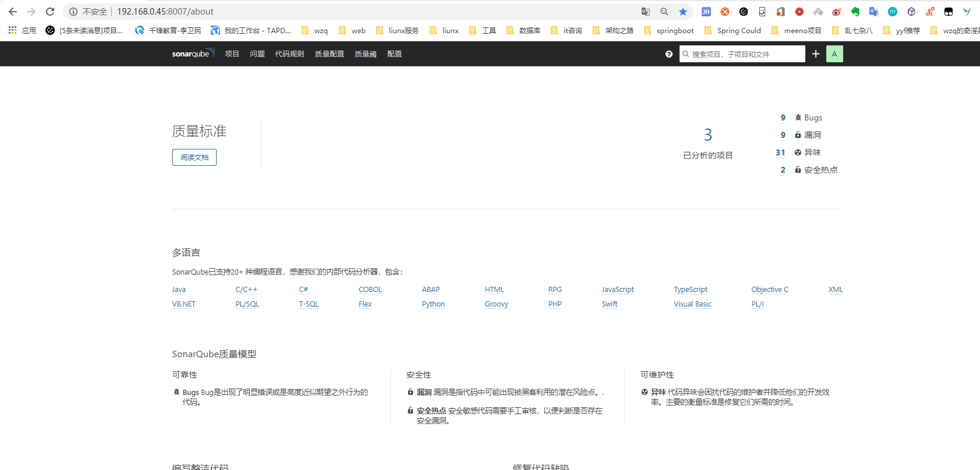The width and height of the screenshot is (980, 470).
Task: Open the 9 漏洞 count link
Action: click(x=783, y=135)
